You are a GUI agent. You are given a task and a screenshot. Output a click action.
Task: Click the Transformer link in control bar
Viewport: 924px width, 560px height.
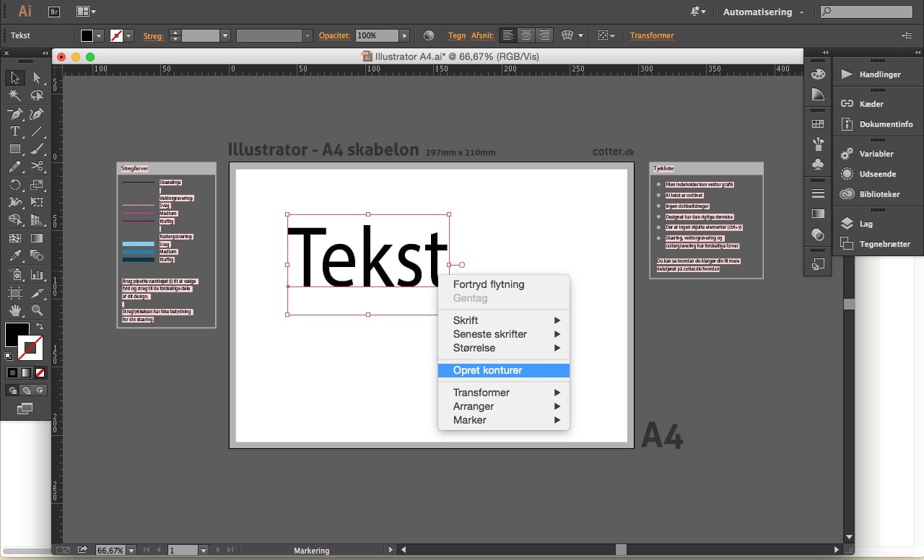[652, 35]
